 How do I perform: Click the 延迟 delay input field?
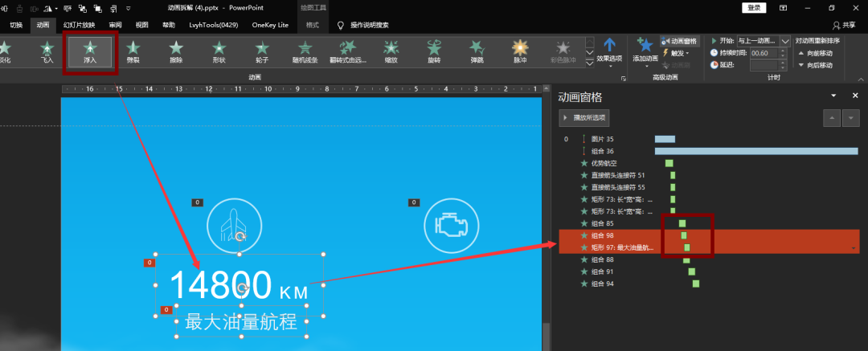(764, 65)
